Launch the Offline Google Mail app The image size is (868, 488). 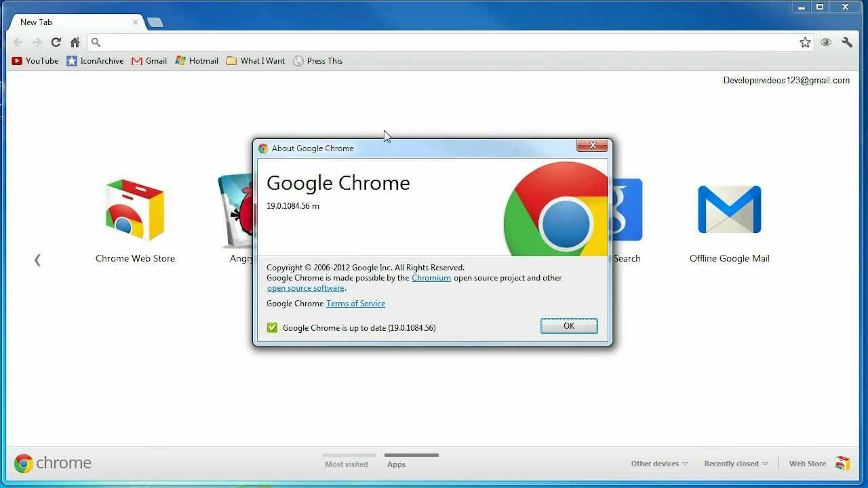(729, 209)
